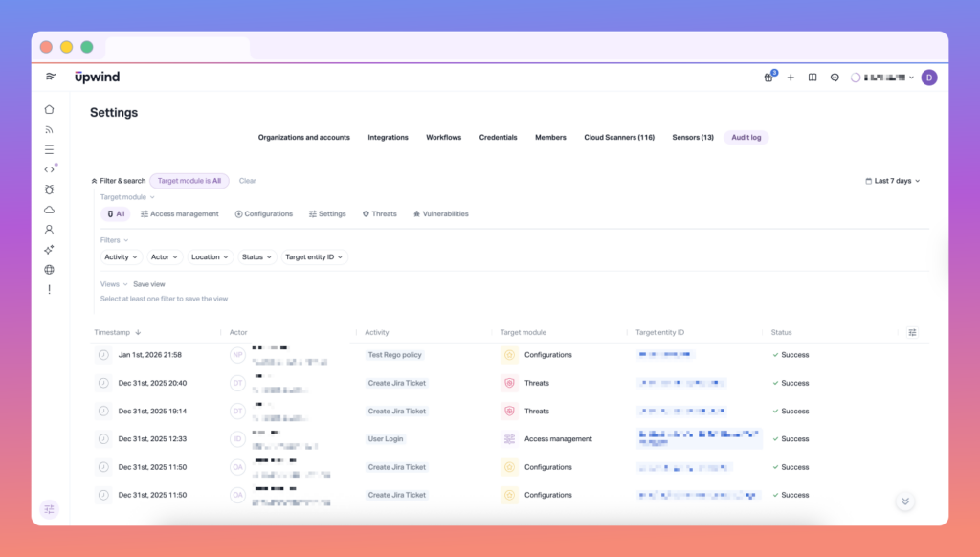The width and height of the screenshot is (980, 557).
Task: Open the Views dropdown
Action: 112,283
